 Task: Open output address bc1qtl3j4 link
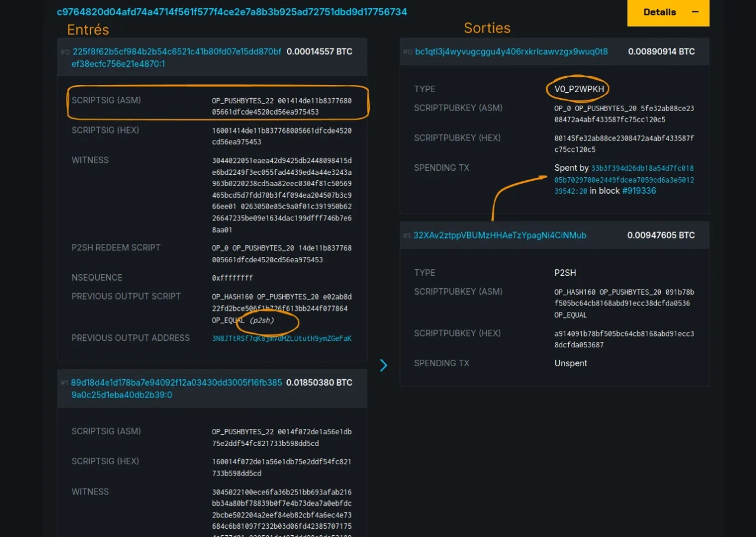(x=511, y=52)
